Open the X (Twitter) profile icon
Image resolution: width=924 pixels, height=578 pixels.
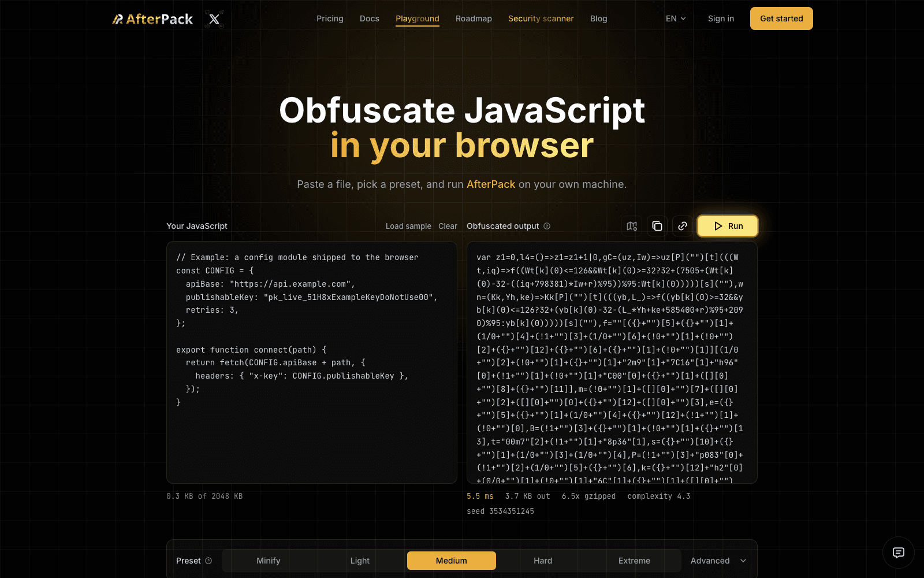click(214, 19)
